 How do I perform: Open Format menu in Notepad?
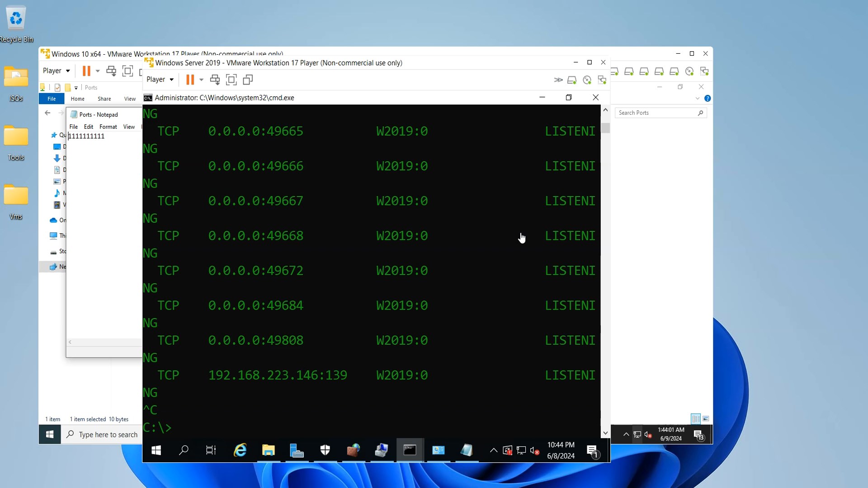click(x=108, y=127)
